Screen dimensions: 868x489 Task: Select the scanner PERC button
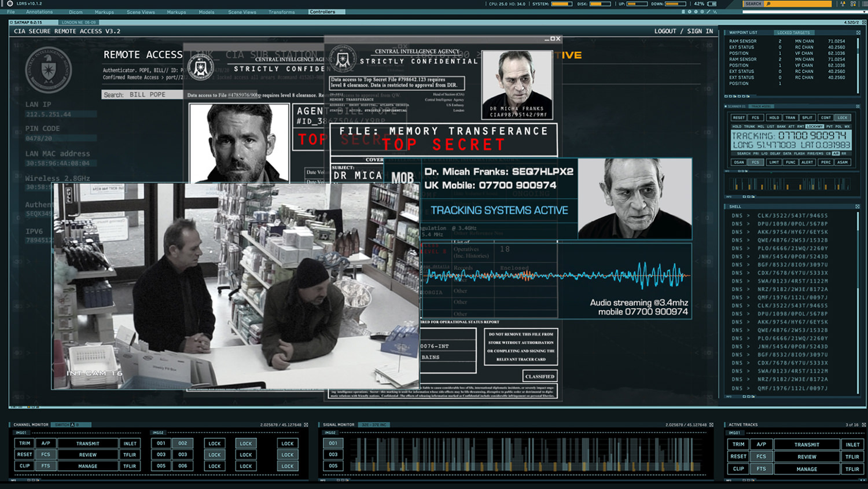click(x=826, y=162)
